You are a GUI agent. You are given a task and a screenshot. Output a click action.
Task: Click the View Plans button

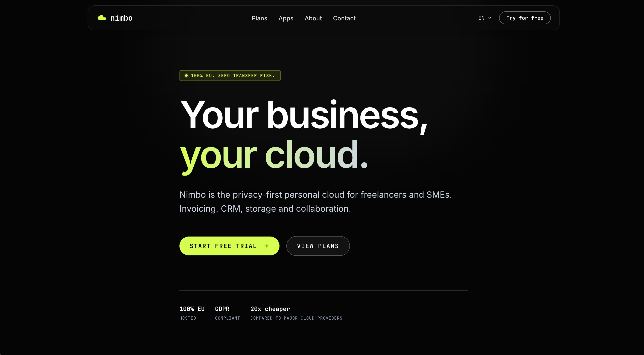pos(318,246)
